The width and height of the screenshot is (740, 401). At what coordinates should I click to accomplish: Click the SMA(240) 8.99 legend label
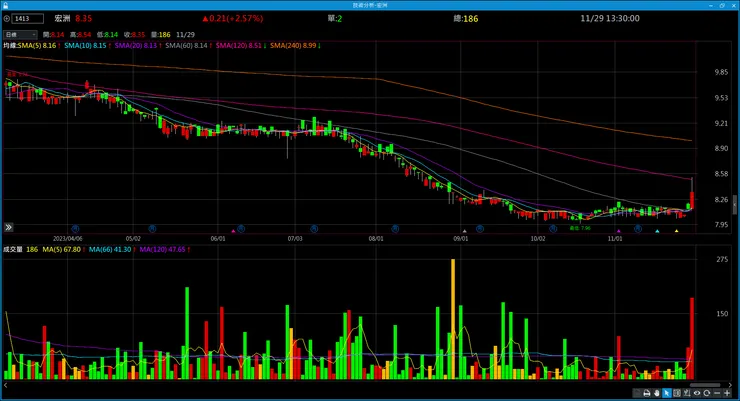(x=295, y=46)
